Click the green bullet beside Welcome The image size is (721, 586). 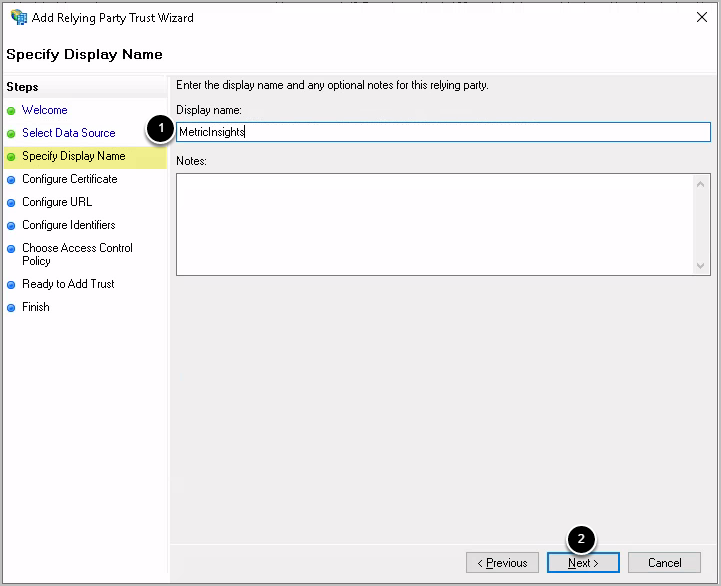coord(11,111)
